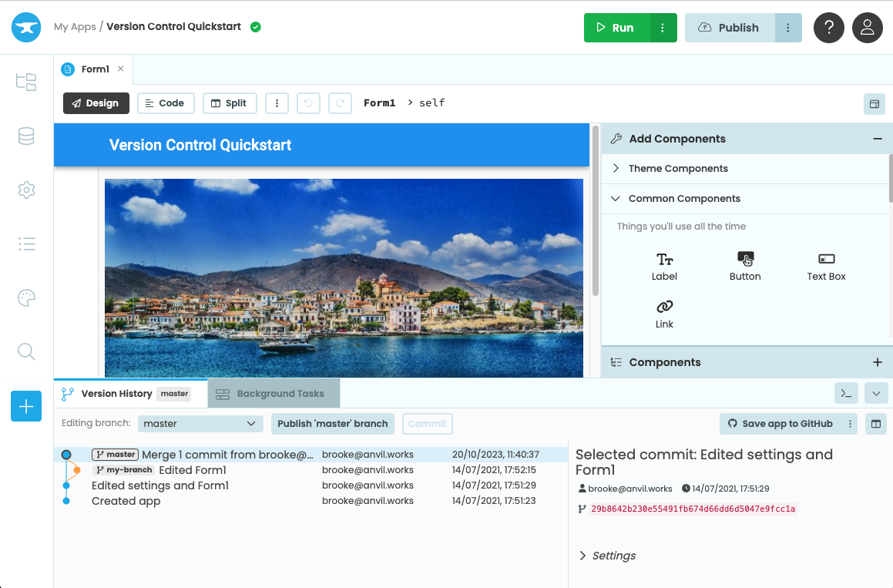Open the app browser tree icon
This screenshot has width=893, height=588.
click(x=26, y=81)
